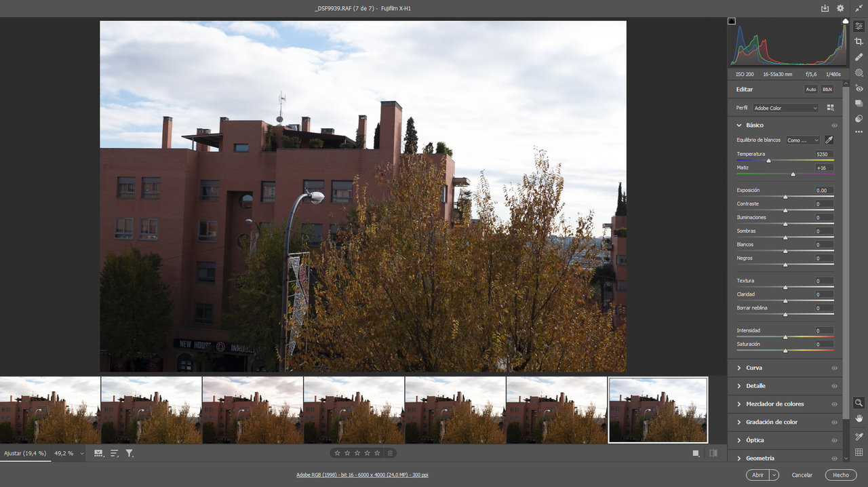Open the Masking brush tool
Screen dimensions: 868x487
(859, 73)
